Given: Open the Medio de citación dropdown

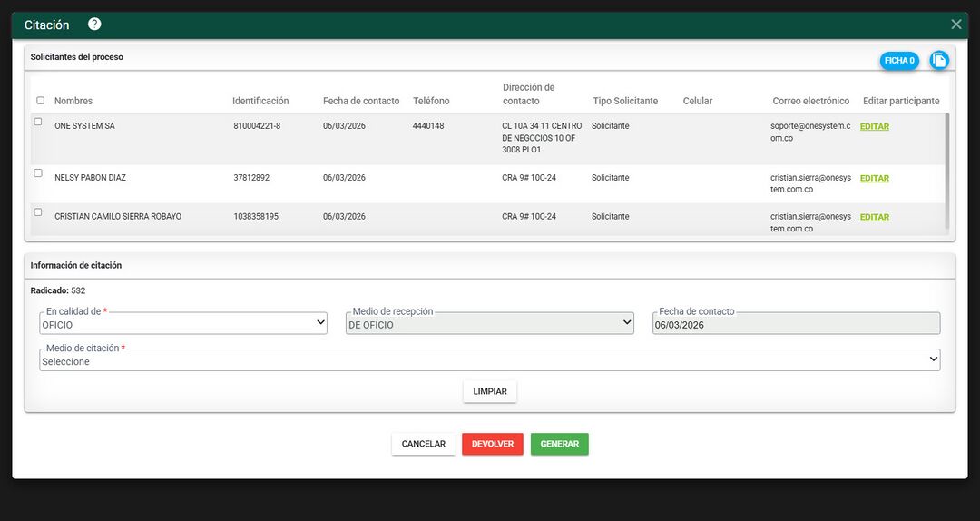Looking at the screenshot, I should tap(490, 361).
